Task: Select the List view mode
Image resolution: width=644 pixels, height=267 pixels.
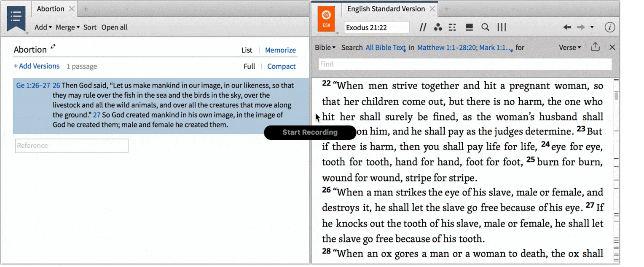Action: pos(247,50)
